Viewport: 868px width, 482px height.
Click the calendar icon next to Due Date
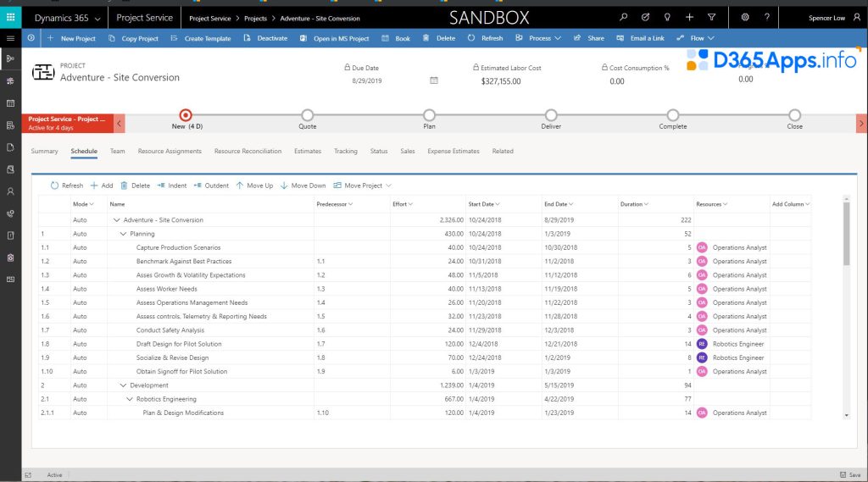click(x=434, y=80)
